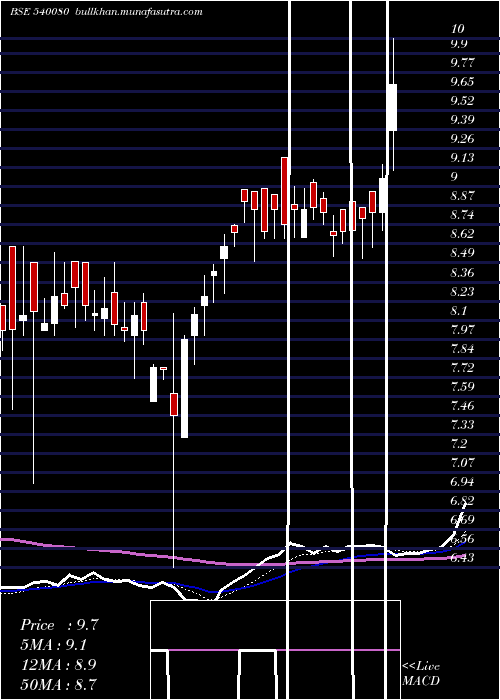Click the 9.65 price axis label
This screenshot has height=700, width=500.
462,82
